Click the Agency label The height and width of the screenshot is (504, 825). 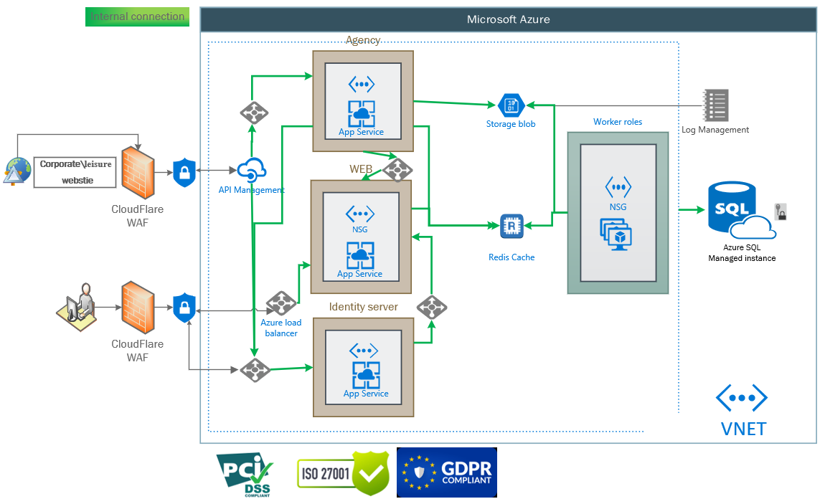(363, 40)
